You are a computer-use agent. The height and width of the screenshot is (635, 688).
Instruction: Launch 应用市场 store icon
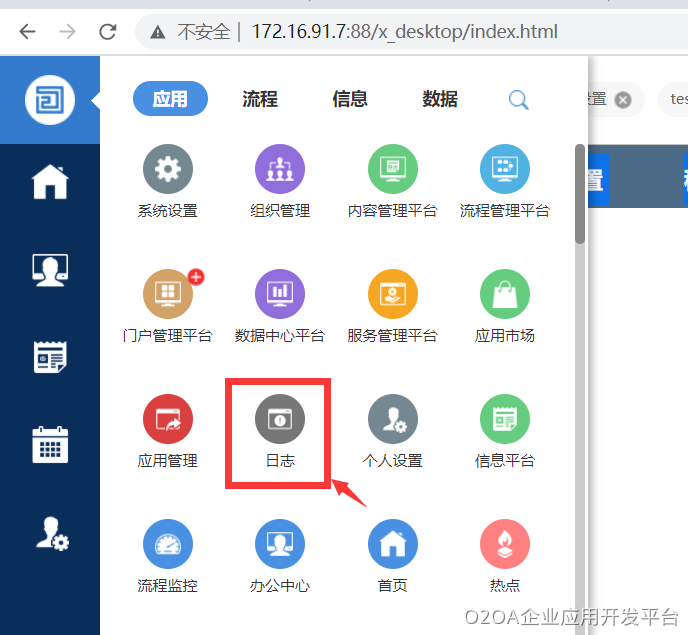[504, 295]
